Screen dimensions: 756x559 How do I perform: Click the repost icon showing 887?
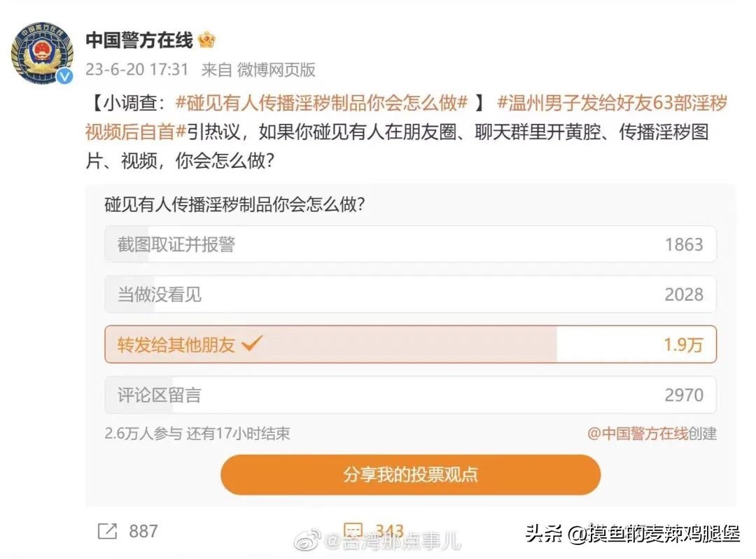coord(106,531)
